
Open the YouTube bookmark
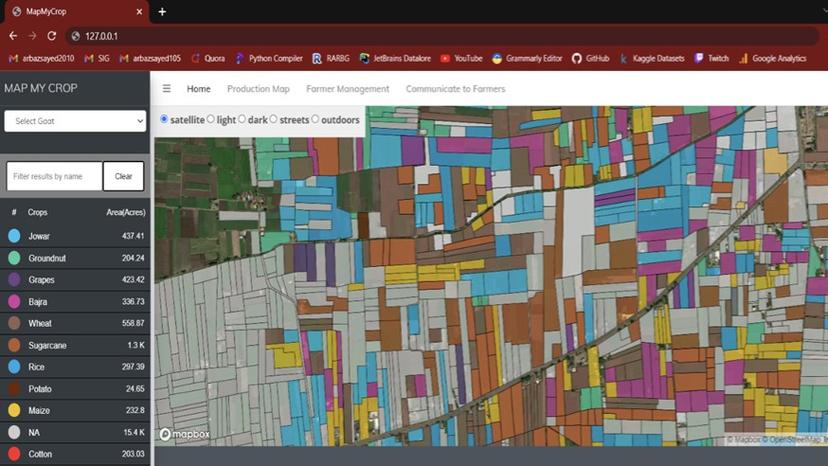[461, 59]
